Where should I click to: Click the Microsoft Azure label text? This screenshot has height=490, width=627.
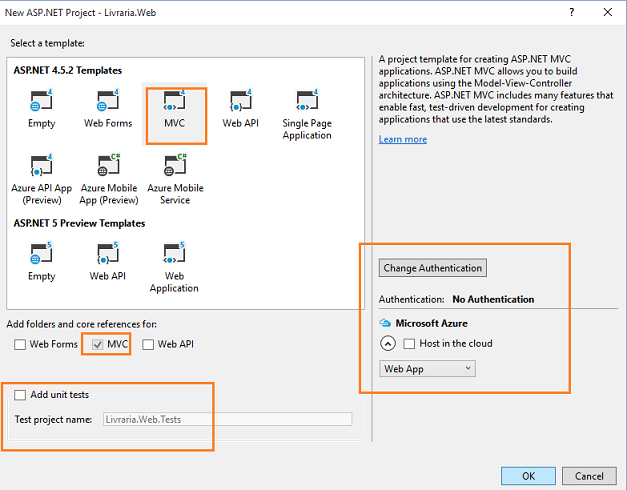pos(431,323)
